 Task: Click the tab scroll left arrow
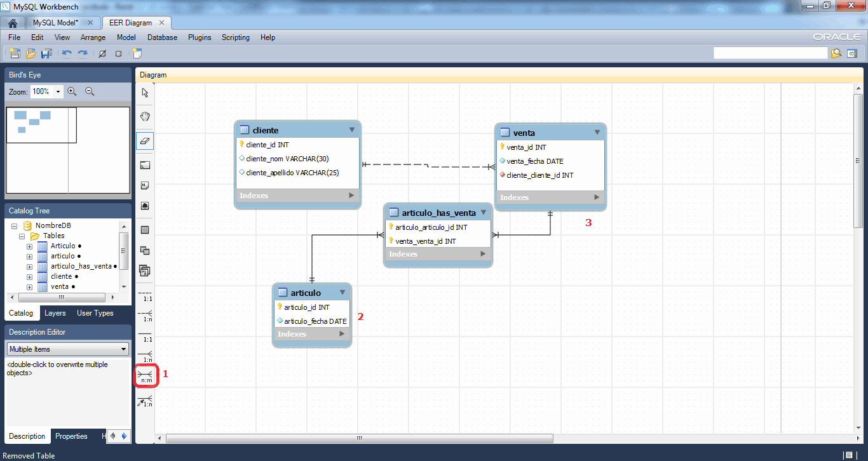coord(113,436)
